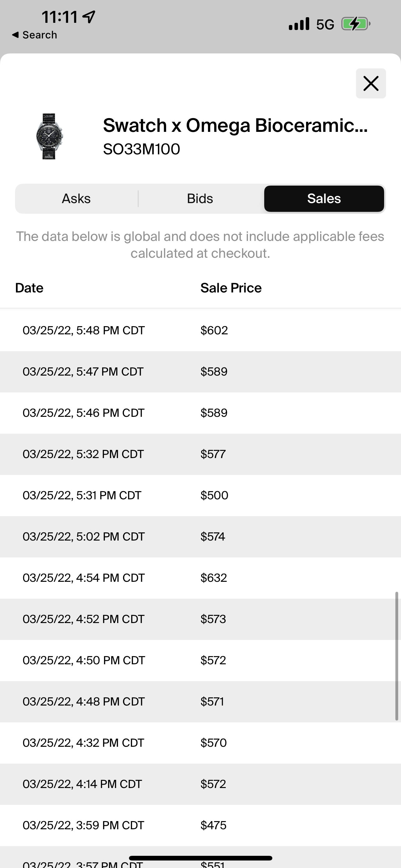The width and height of the screenshot is (401, 868).
Task: Select the 3:59 PM sale at $475
Action: coord(200,825)
